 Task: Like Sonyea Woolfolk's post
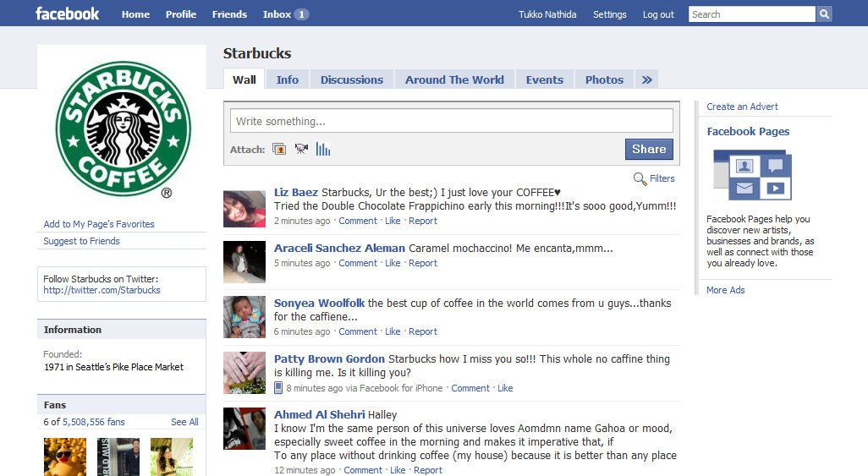point(393,331)
